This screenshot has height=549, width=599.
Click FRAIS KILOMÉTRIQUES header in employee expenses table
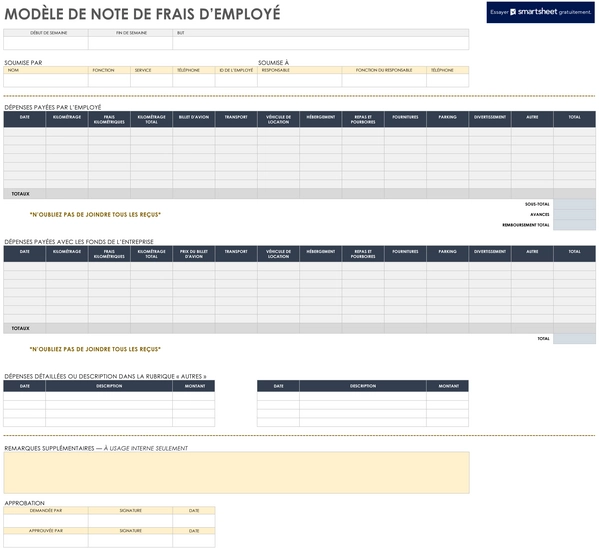tap(109, 119)
